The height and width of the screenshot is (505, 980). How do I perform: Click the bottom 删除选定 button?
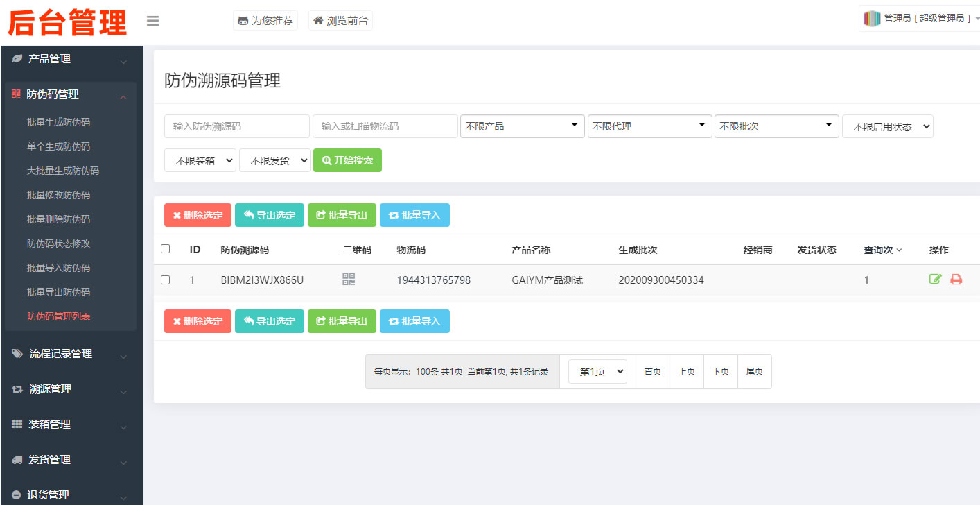click(198, 321)
